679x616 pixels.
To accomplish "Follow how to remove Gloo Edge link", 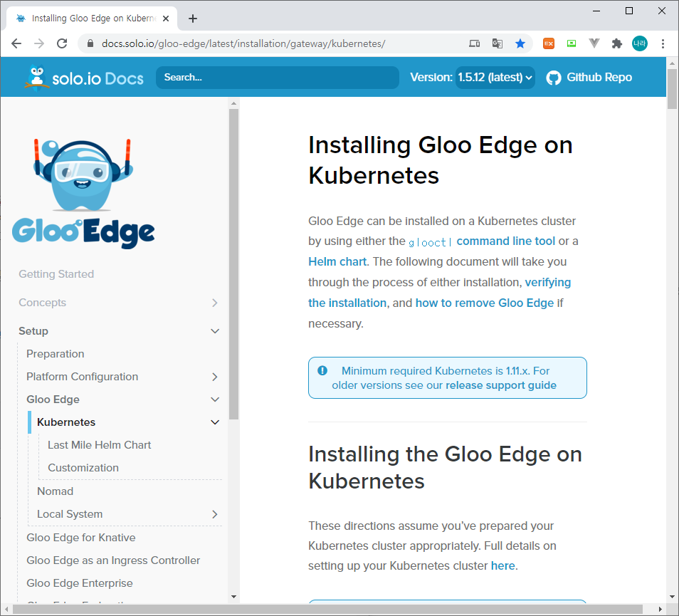I will coord(485,303).
